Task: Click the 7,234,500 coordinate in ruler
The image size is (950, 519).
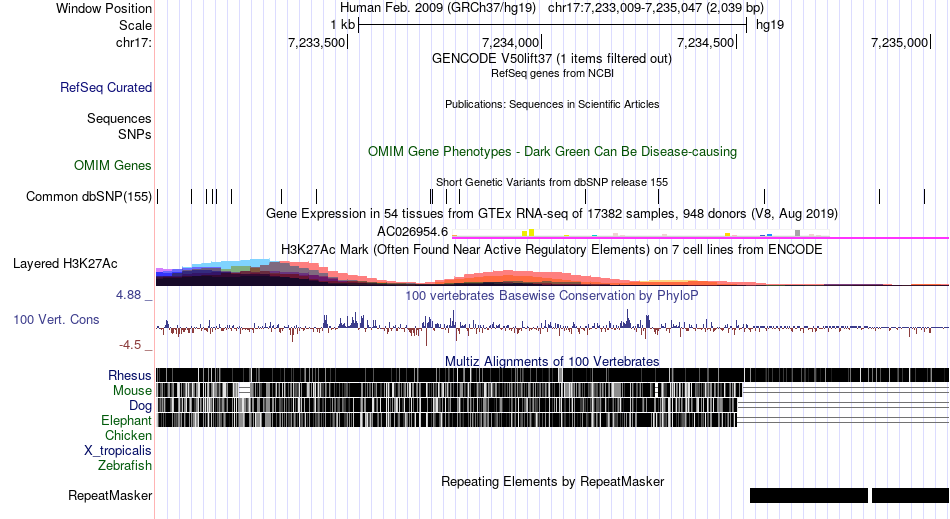Action: (x=705, y=42)
